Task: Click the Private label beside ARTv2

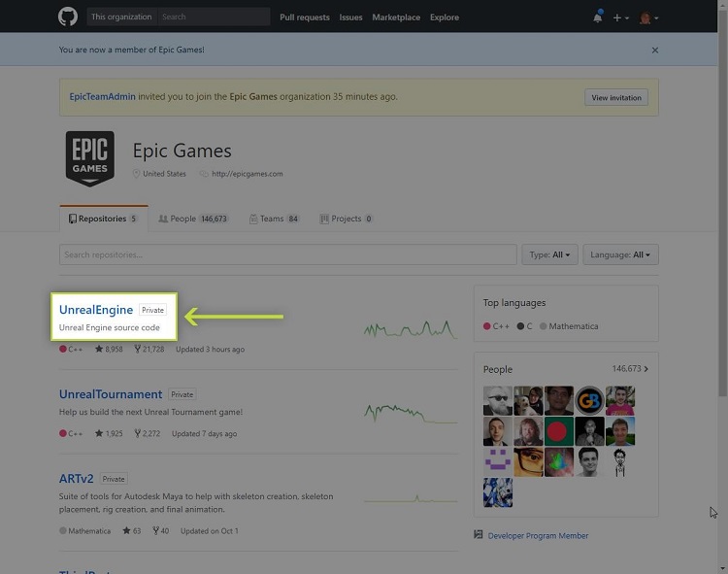Action: pos(114,479)
